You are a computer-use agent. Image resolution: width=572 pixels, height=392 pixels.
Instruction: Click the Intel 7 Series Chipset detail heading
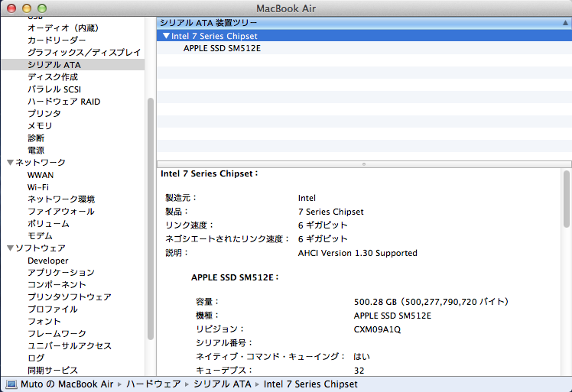coord(210,174)
